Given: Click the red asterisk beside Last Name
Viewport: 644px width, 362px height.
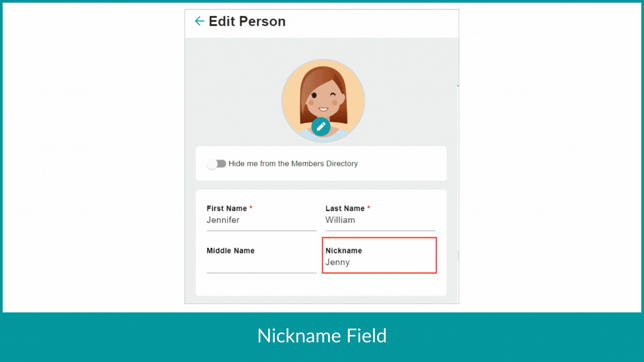Looking at the screenshot, I should coord(369,207).
